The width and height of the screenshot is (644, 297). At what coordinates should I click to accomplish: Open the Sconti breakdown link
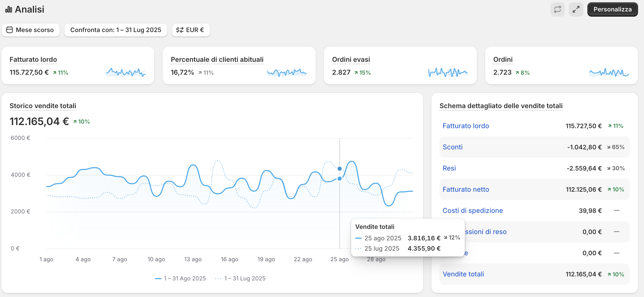click(x=453, y=147)
